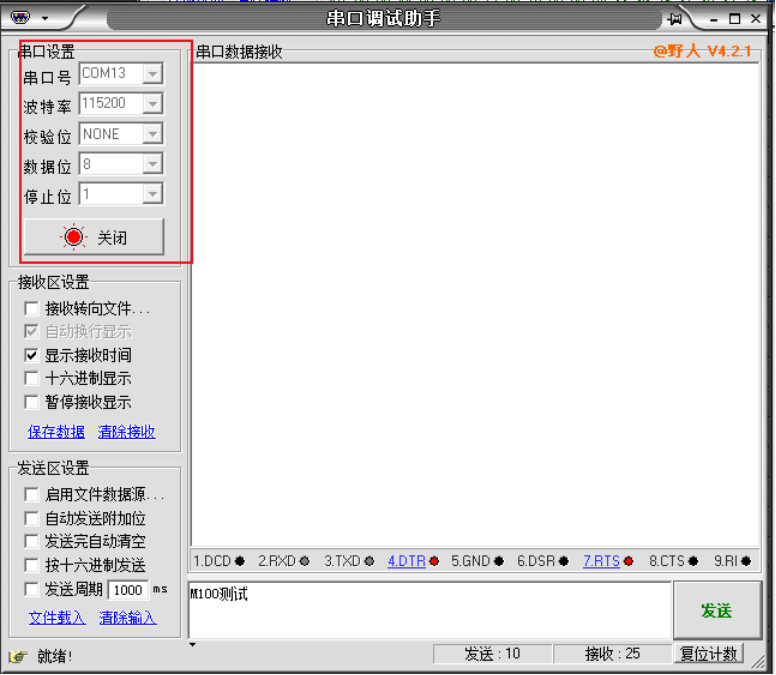
Task: Click the 7.RTS link
Action: pos(601,561)
